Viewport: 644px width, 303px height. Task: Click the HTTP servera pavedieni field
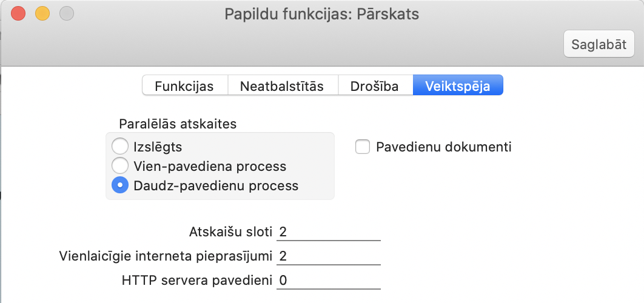328,280
